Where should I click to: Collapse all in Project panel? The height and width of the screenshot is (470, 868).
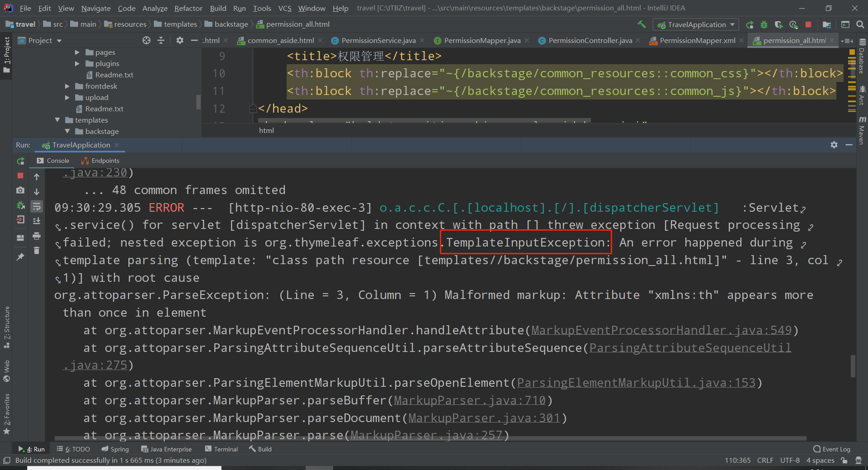point(161,40)
